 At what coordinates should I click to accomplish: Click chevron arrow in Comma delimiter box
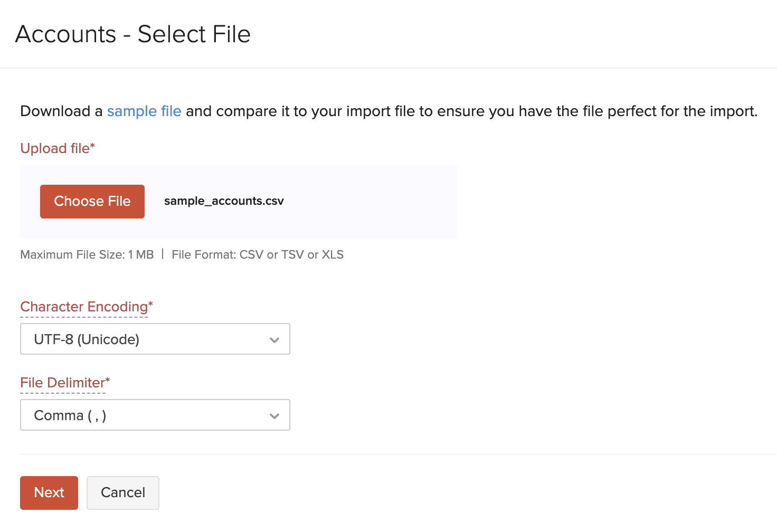(274, 416)
